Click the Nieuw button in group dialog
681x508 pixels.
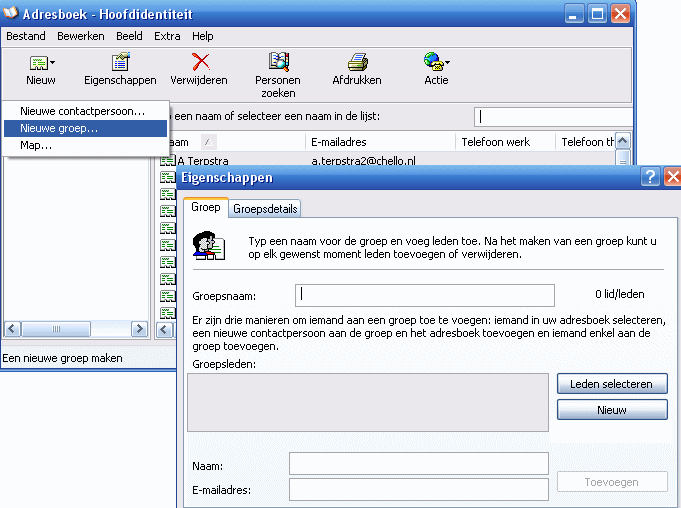[611, 410]
